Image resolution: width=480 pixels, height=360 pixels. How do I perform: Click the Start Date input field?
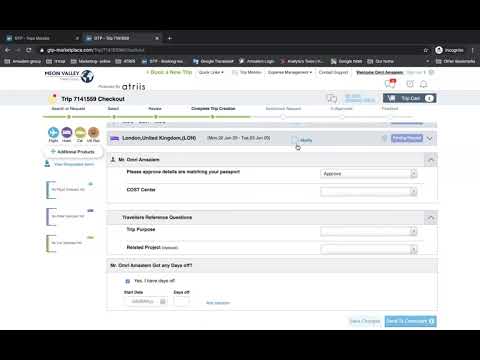click(146, 301)
